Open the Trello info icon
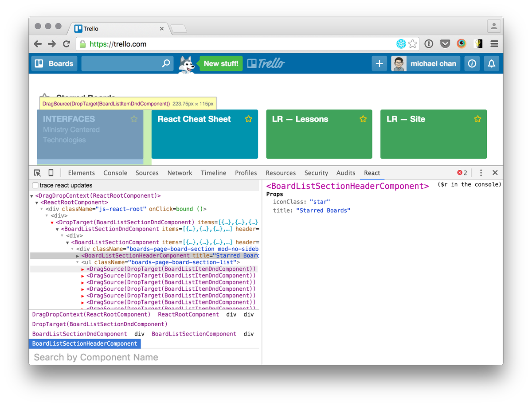This screenshot has width=532, height=406. (472, 63)
